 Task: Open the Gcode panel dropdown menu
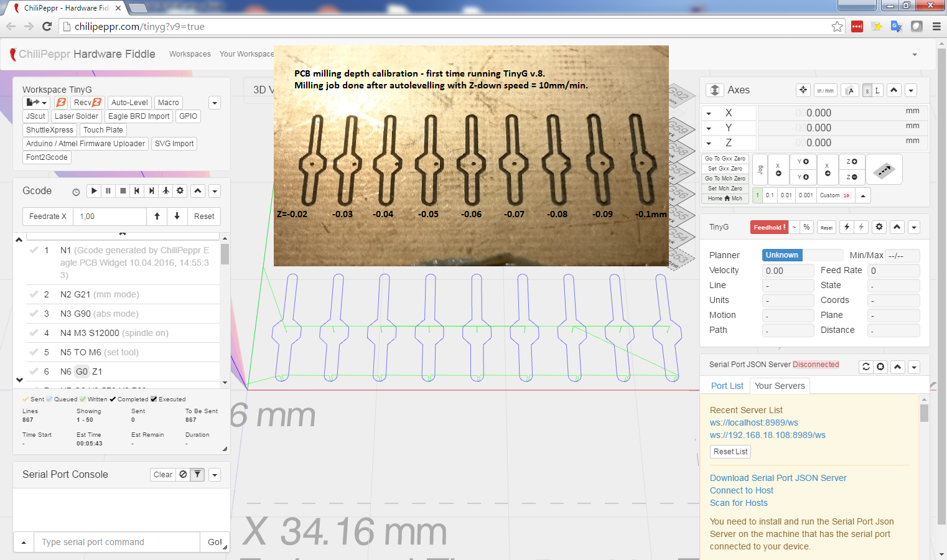coord(215,191)
